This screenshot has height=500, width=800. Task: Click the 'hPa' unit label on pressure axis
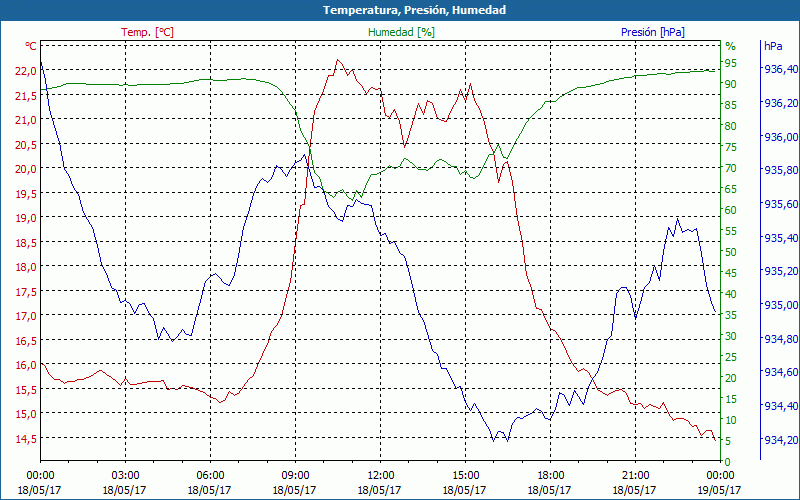[773, 46]
